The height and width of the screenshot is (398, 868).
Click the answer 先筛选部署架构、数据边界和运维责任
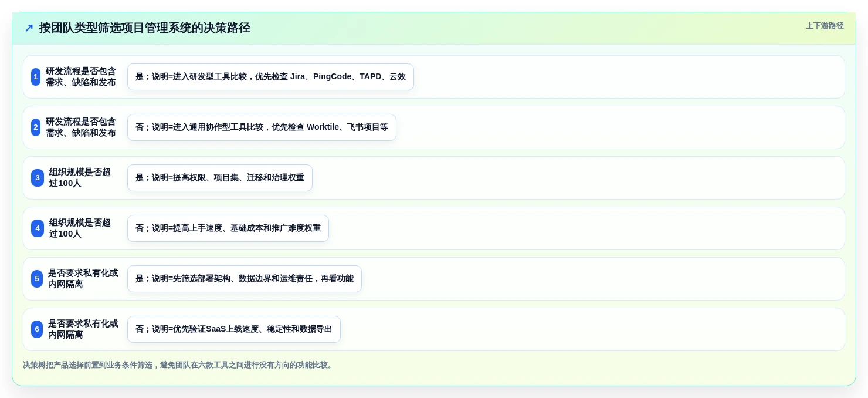click(245, 279)
